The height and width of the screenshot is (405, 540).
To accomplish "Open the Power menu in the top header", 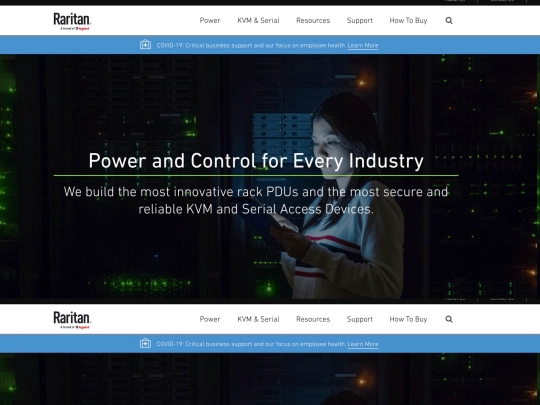I will (210, 21).
